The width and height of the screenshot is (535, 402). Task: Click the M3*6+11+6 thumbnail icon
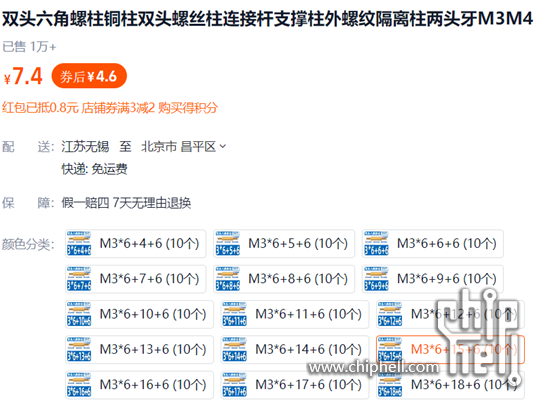(x=234, y=314)
